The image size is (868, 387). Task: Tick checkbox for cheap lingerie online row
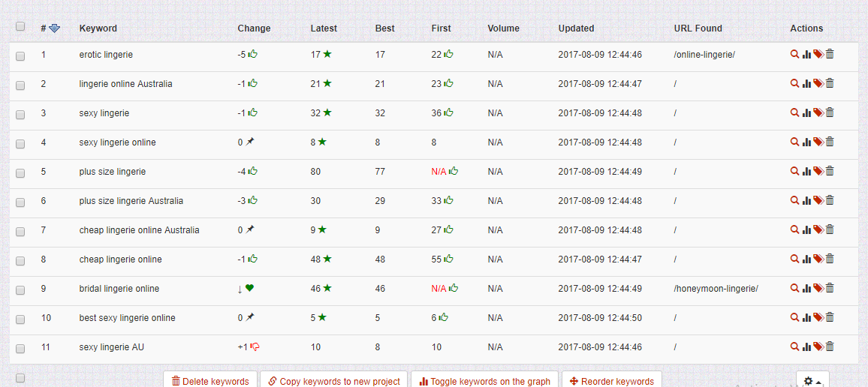[x=20, y=261]
